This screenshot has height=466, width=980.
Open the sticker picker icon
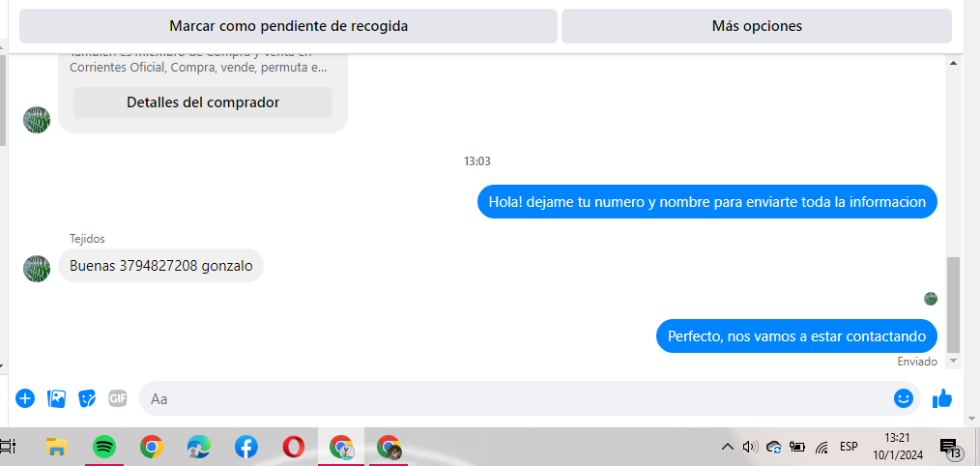pos(87,398)
